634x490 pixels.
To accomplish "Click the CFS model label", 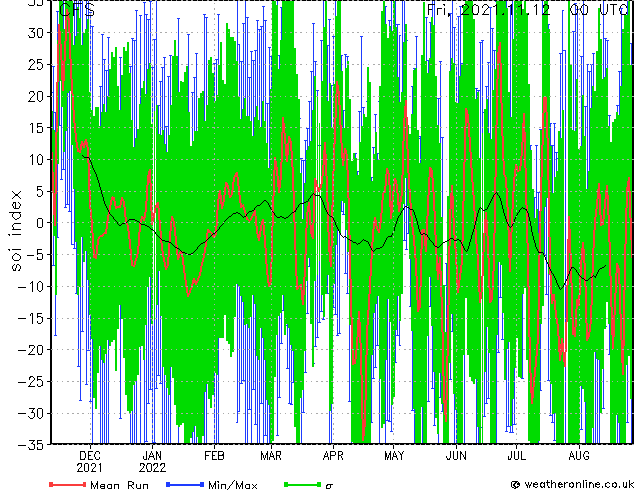I will point(77,9).
